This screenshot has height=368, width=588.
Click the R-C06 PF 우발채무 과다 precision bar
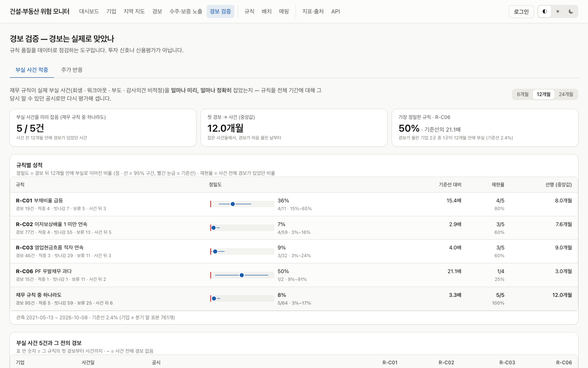point(242,275)
